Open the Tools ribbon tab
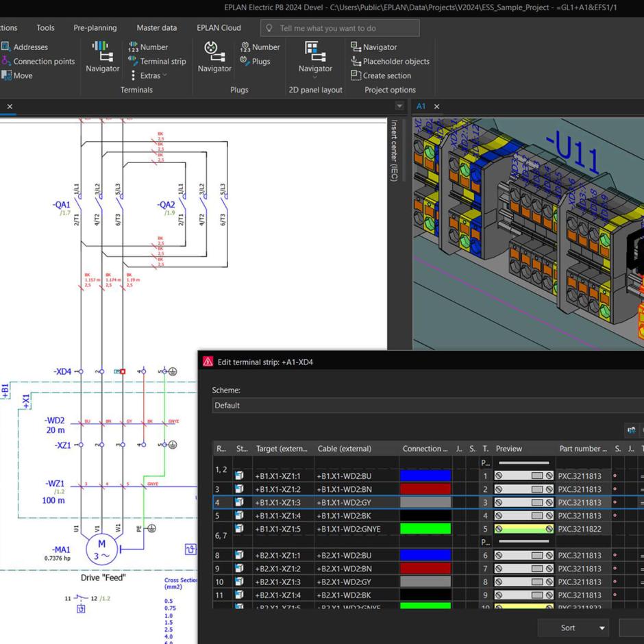The height and width of the screenshot is (644, 644). tap(45, 27)
